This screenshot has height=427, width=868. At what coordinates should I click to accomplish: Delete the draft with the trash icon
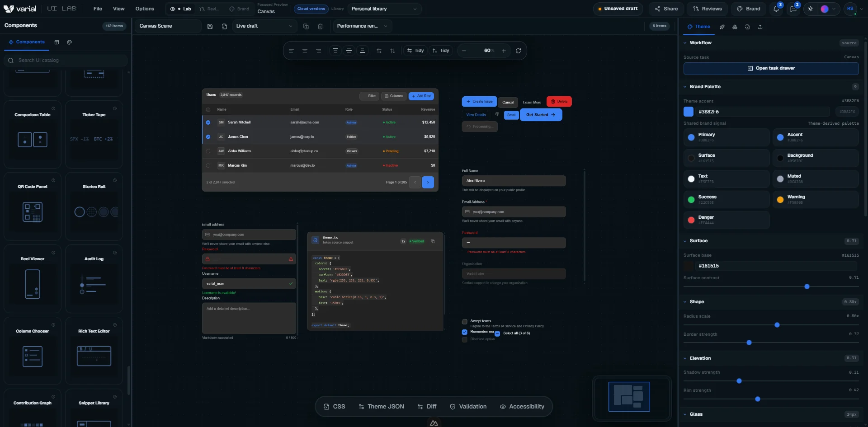coord(320,26)
